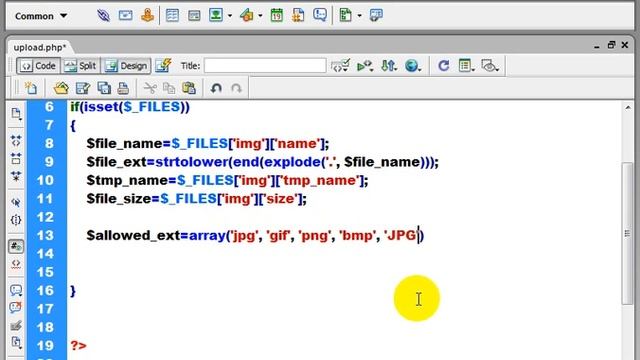Screen dimensions: 640x360
Task: Print the code with printer icon
Action: coord(123,88)
